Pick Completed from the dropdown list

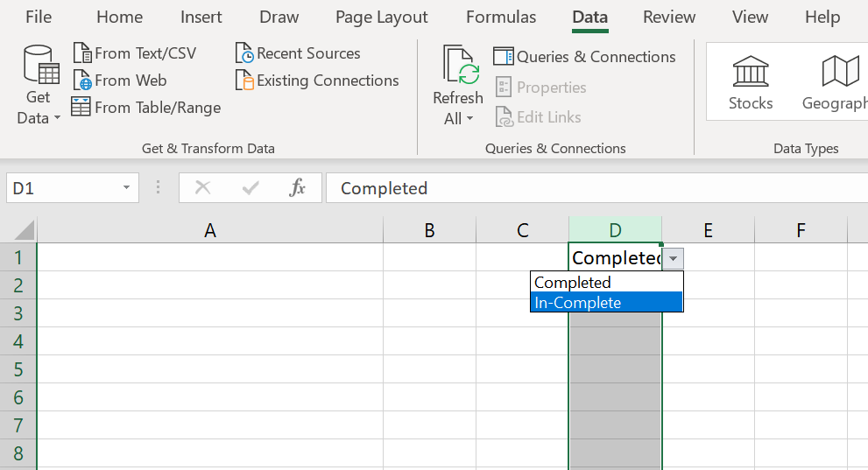pyautogui.click(x=606, y=283)
